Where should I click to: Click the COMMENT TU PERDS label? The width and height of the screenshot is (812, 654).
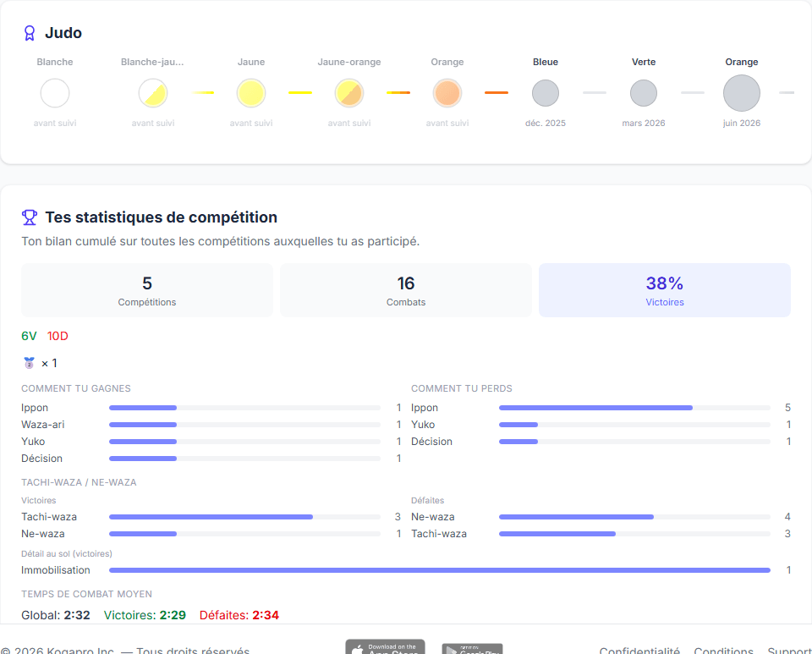click(x=462, y=388)
